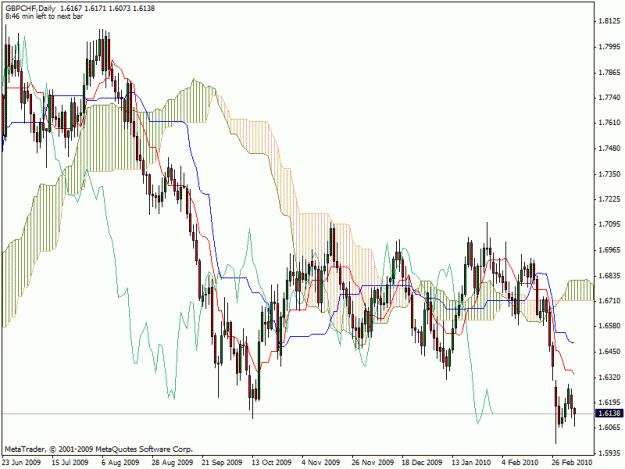Click the 1.8125 price axis label

click(x=610, y=21)
